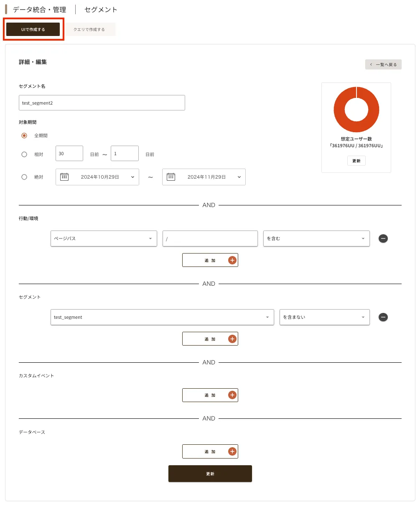Switch to クエリで作成する tab
Image resolution: width=420 pixels, height=510 pixels.
point(89,29)
